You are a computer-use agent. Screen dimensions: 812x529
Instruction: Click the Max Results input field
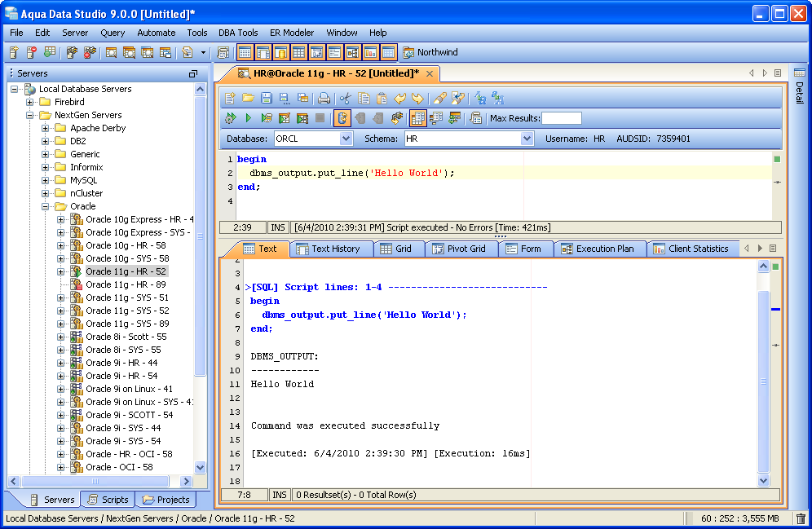click(562, 118)
